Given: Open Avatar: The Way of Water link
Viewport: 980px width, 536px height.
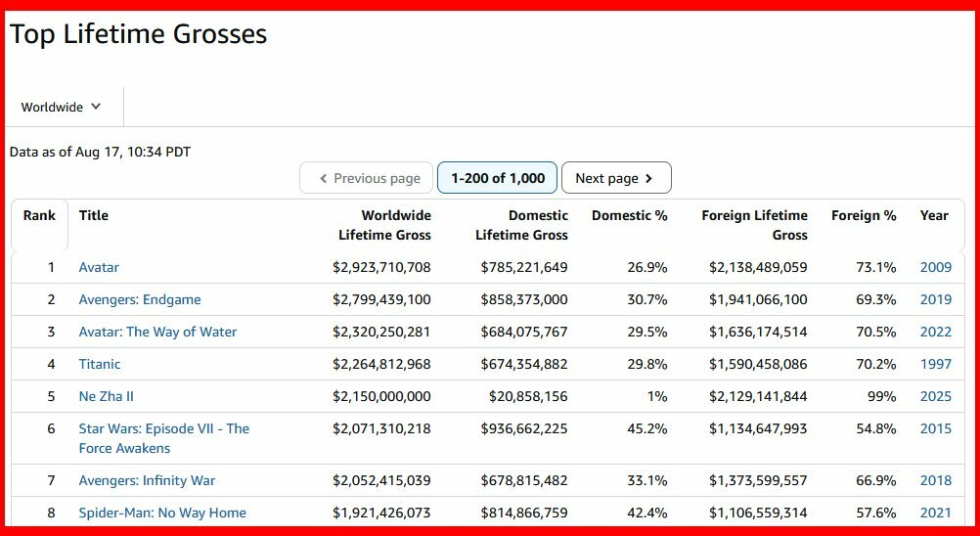Looking at the screenshot, I should pyautogui.click(x=157, y=333).
